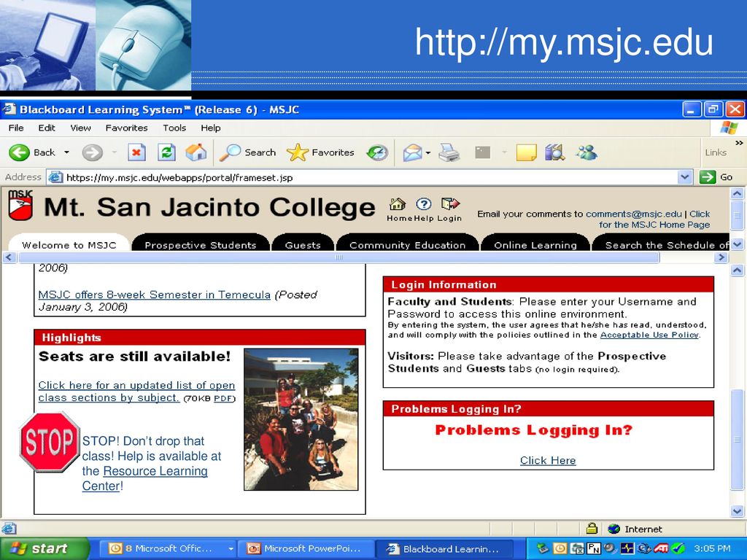Select the Welcome to MSJC tab
Viewport: 747px width, 560px height.
(69, 242)
